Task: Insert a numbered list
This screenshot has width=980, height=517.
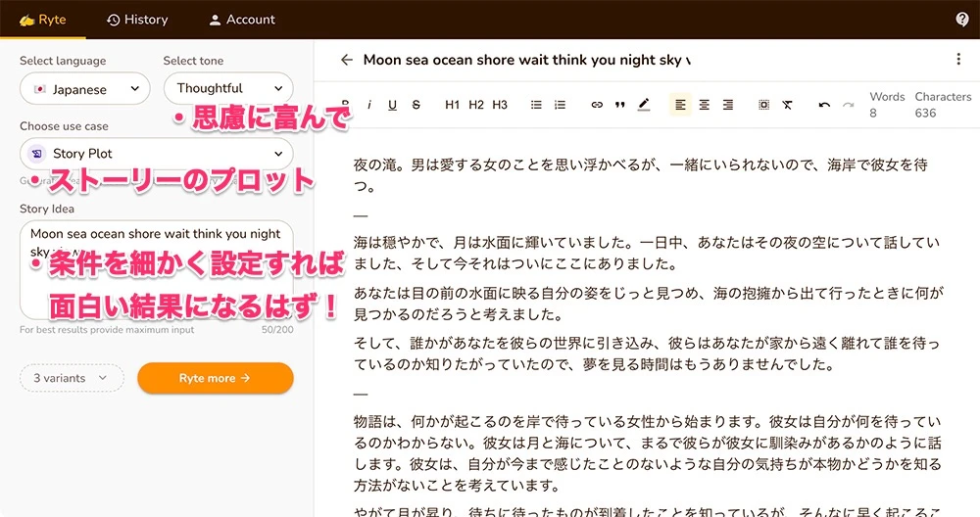Action: 560,105
